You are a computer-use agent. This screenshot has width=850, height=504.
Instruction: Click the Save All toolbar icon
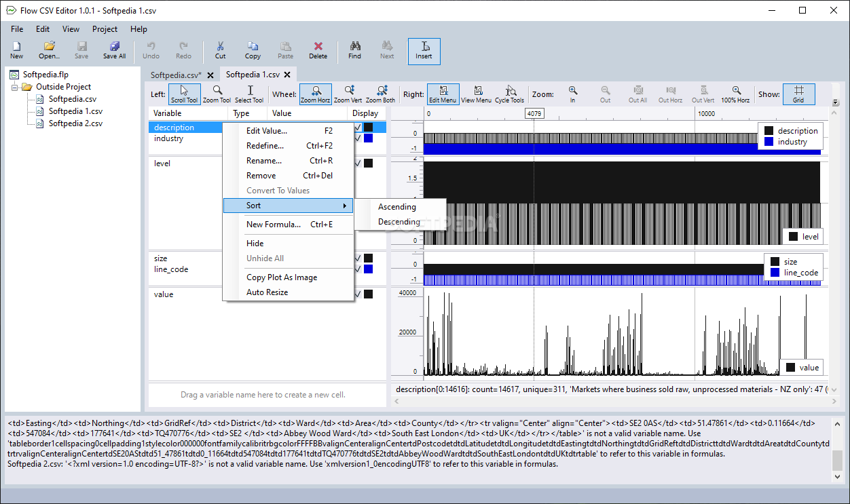coord(114,51)
